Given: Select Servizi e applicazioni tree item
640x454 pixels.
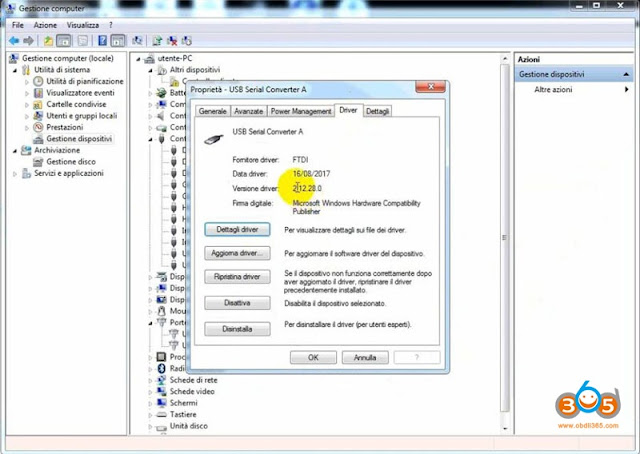Looking at the screenshot, I should 69,173.
